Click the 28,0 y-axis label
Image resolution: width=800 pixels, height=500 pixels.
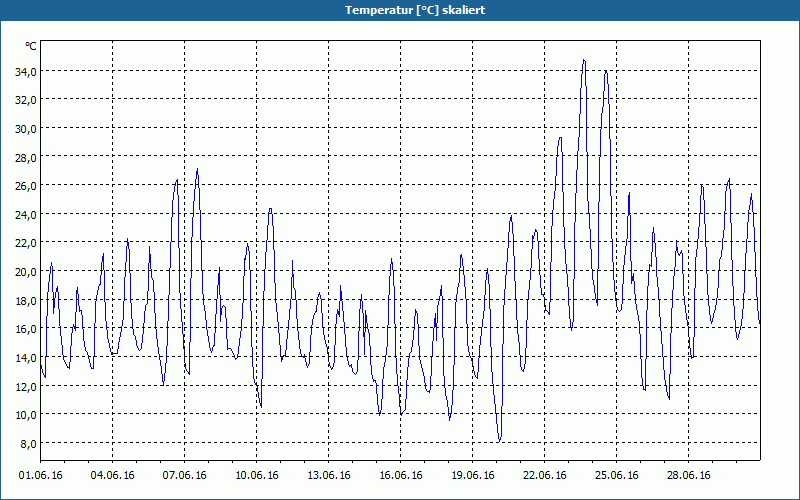pyautogui.click(x=26, y=157)
